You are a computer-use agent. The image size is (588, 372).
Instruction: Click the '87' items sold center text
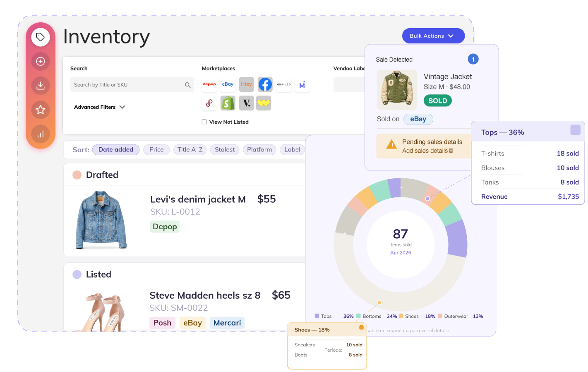401,234
